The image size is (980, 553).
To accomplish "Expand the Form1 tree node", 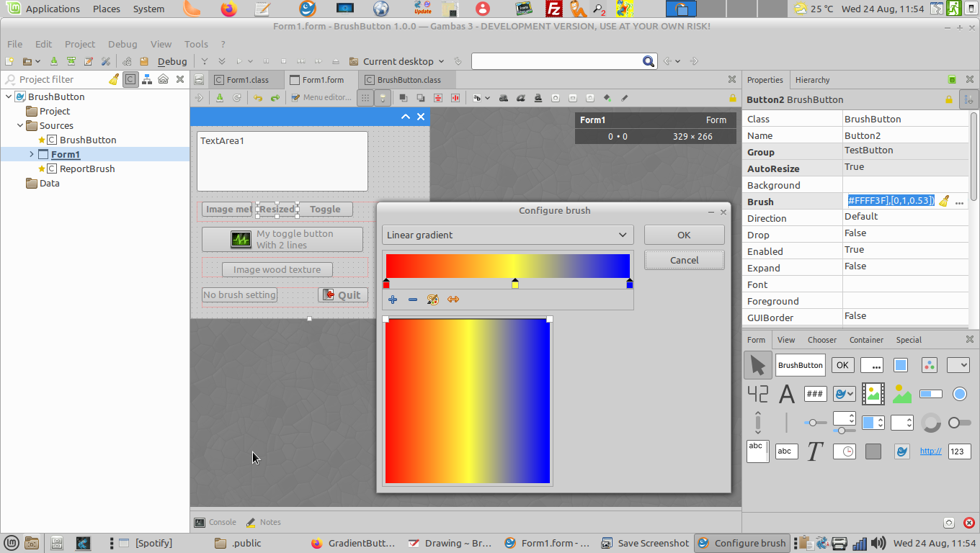I will [31, 154].
